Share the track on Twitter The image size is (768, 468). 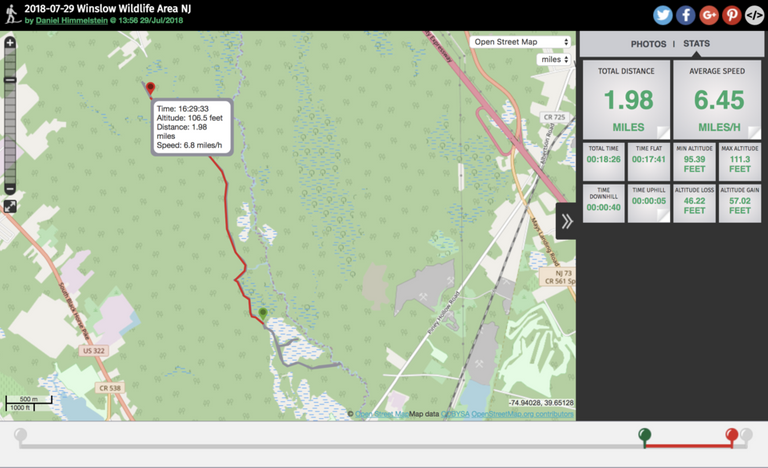click(x=662, y=15)
